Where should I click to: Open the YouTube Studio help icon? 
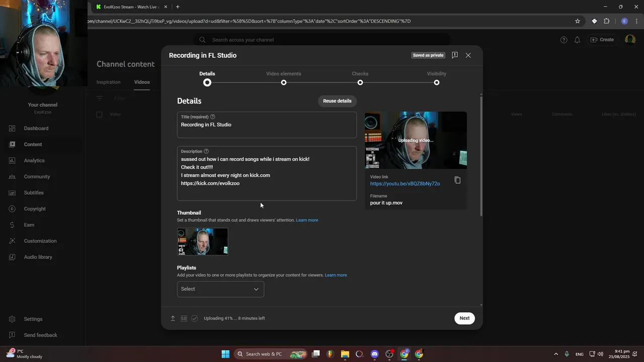pos(564,40)
